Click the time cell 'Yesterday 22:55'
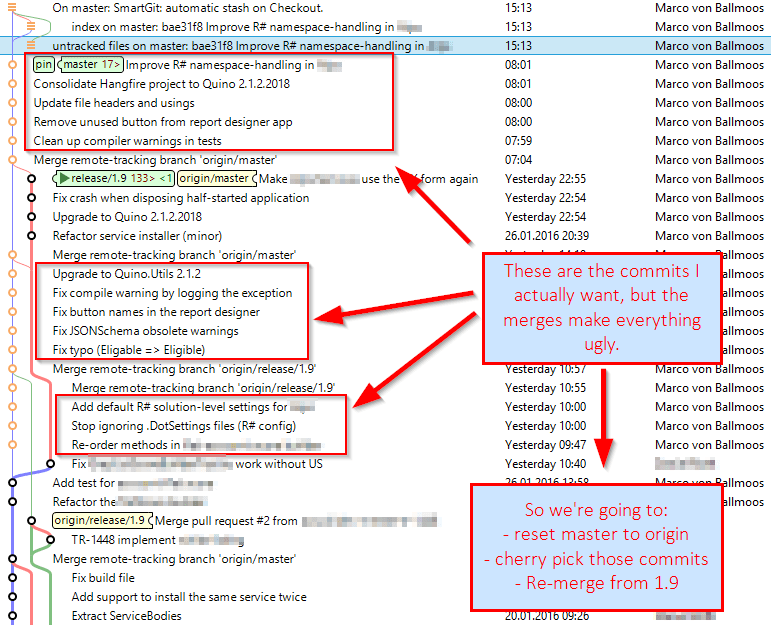The width and height of the screenshot is (771, 625). click(545, 179)
